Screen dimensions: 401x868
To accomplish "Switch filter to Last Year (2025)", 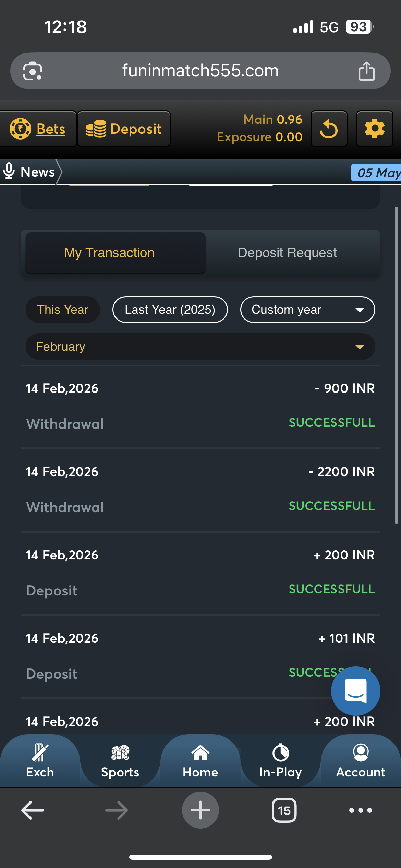I will (x=170, y=310).
